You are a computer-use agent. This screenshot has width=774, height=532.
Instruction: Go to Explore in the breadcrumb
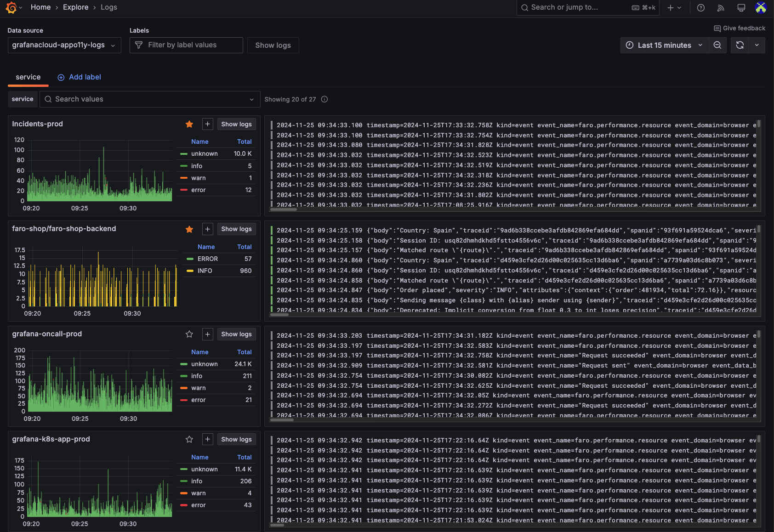(x=75, y=7)
